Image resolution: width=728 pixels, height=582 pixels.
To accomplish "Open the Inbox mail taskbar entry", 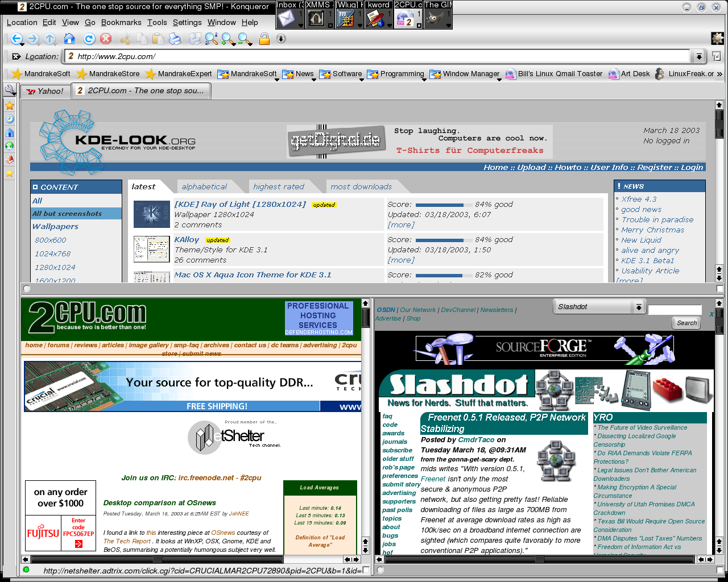I will click(x=290, y=14).
